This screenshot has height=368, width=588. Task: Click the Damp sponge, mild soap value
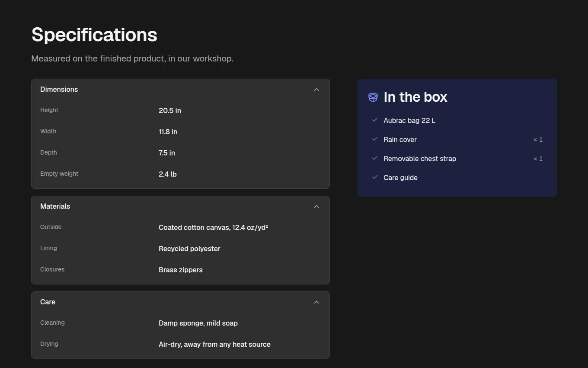tap(198, 323)
